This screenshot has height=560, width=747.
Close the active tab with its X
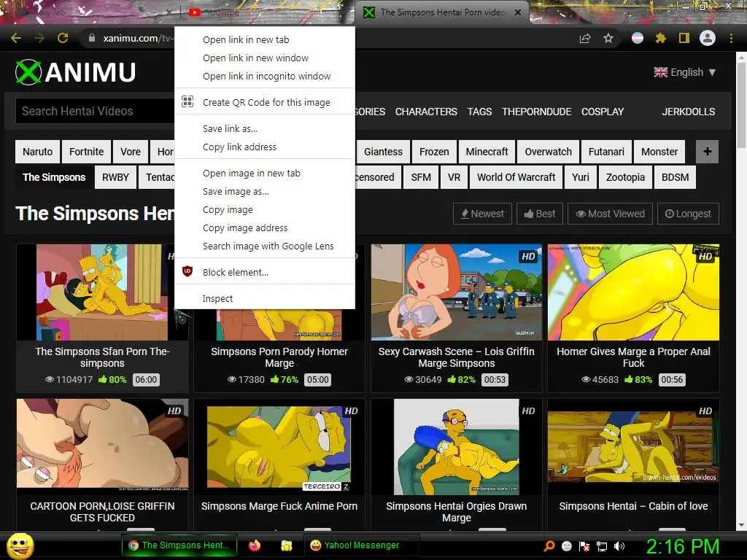(x=518, y=12)
